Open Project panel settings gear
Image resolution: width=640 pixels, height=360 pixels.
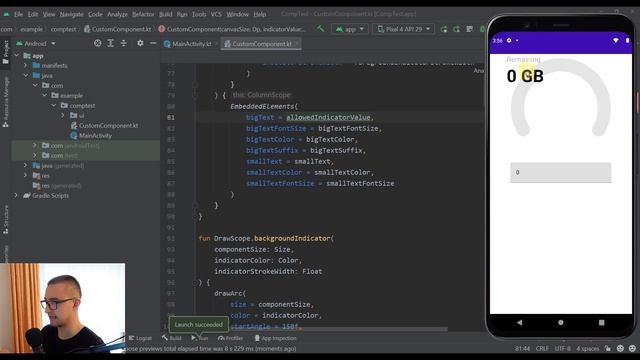pyautogui.click(x=140, y=43)
